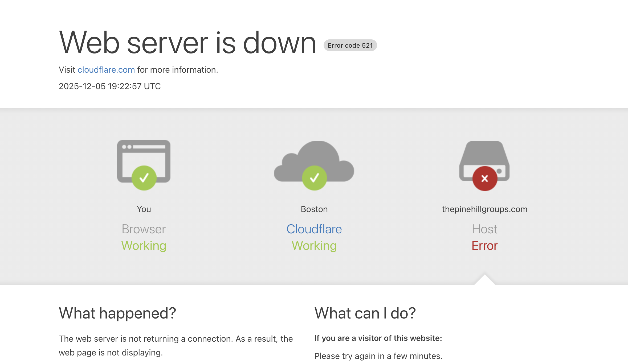The height and width of the screenshot is (364, 628).
Task: Click the Web server is down heading
Action: pyautogui.click(x=187, y=43)
